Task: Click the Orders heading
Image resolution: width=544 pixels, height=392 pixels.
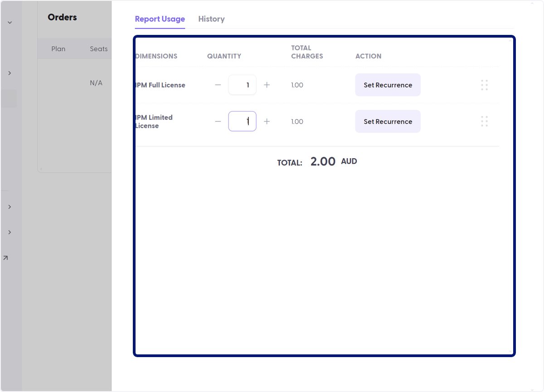Action: pos(62,17)
